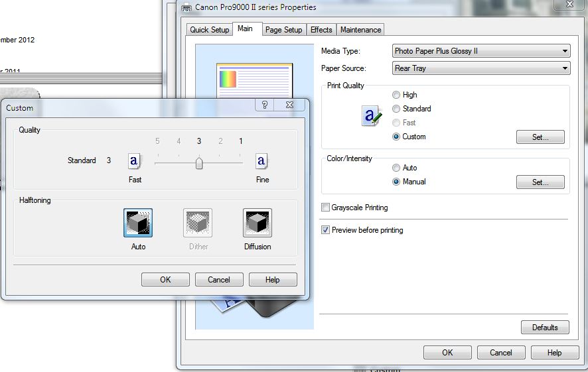This screenshot has height=372, width=588.
Task: Open the Effects tab
Action: point(321,30)
